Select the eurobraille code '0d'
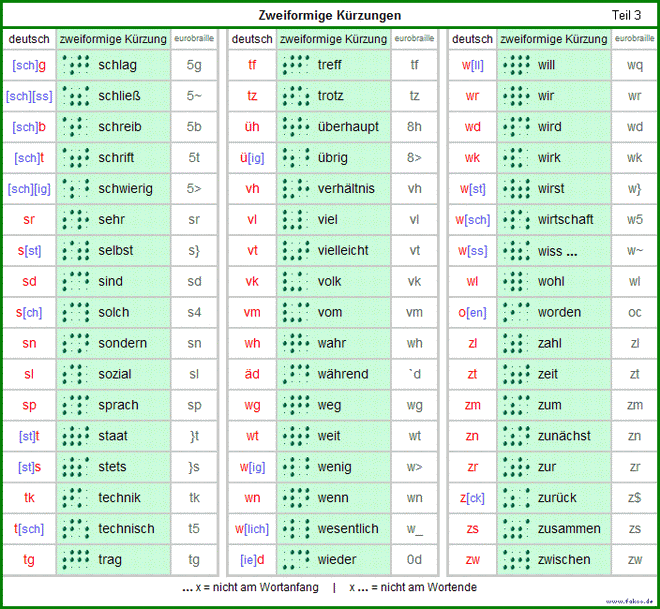660x609 pixels. [x=414, y=560]
